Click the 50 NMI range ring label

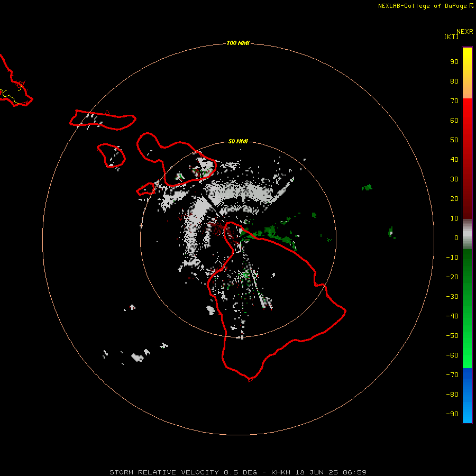point(238,141)
